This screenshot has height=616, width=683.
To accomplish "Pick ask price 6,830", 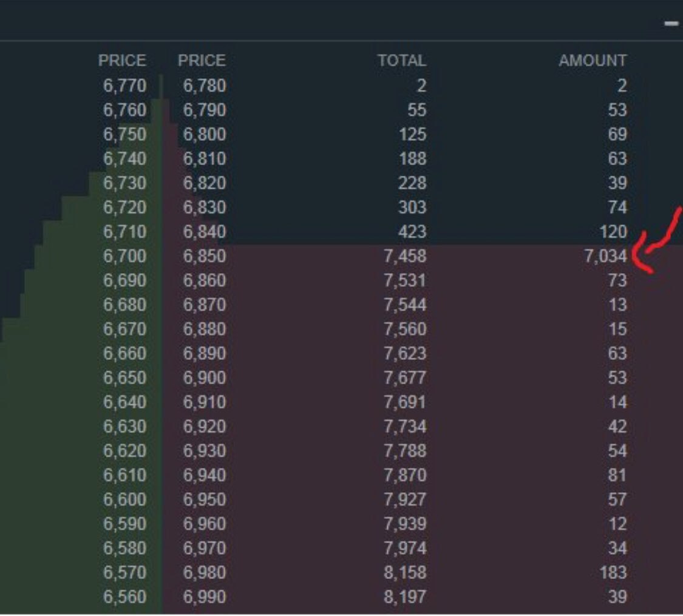I will click(205, 208).
